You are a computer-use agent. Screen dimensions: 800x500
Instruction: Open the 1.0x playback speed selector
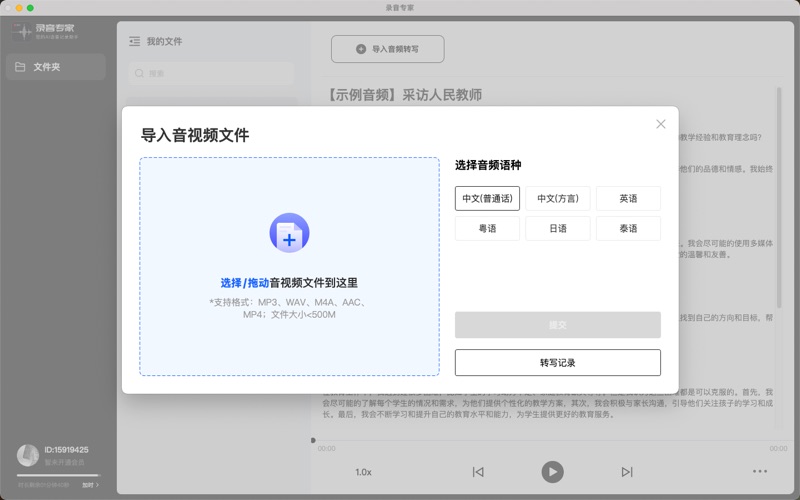(x=363, y=472)
